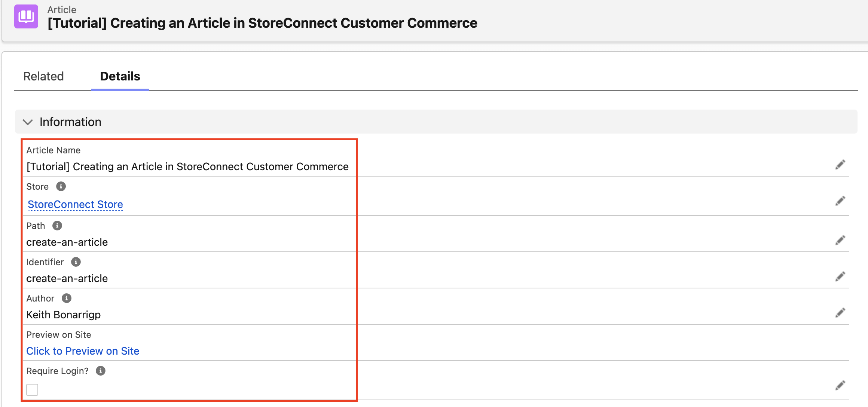
Task: Edit the Store field pencil icon
Action: [840, 201]
